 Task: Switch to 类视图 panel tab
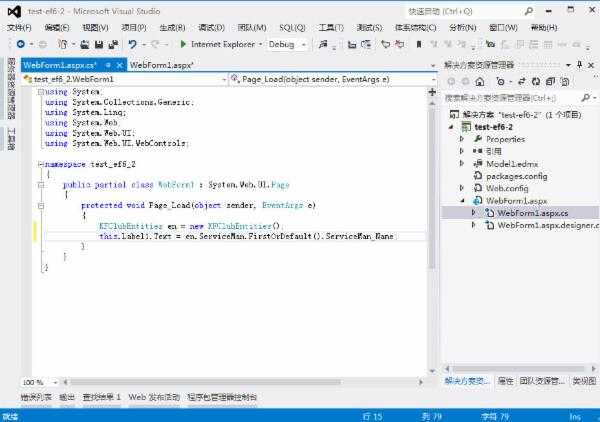584,381
